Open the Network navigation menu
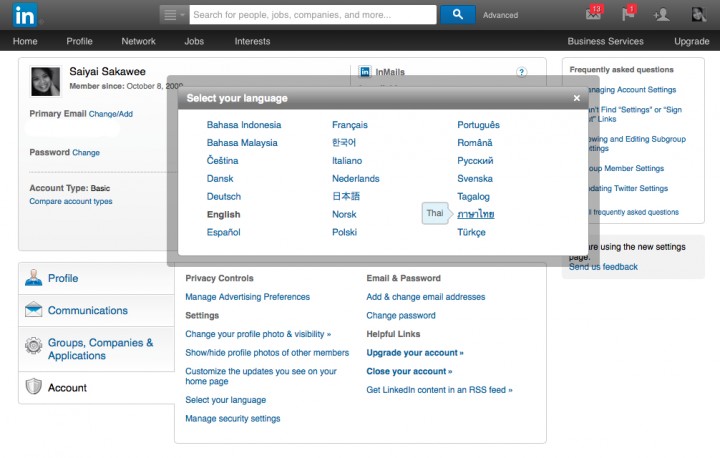This screenshot has height=458, width=720. tap(138, 41)
